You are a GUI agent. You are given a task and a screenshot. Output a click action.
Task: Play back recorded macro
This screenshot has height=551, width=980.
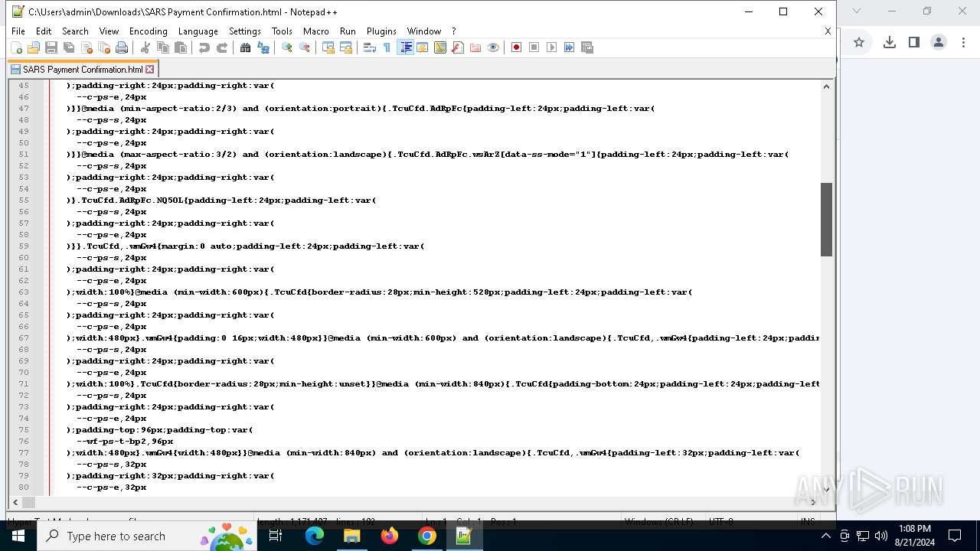tap(552, 47)
